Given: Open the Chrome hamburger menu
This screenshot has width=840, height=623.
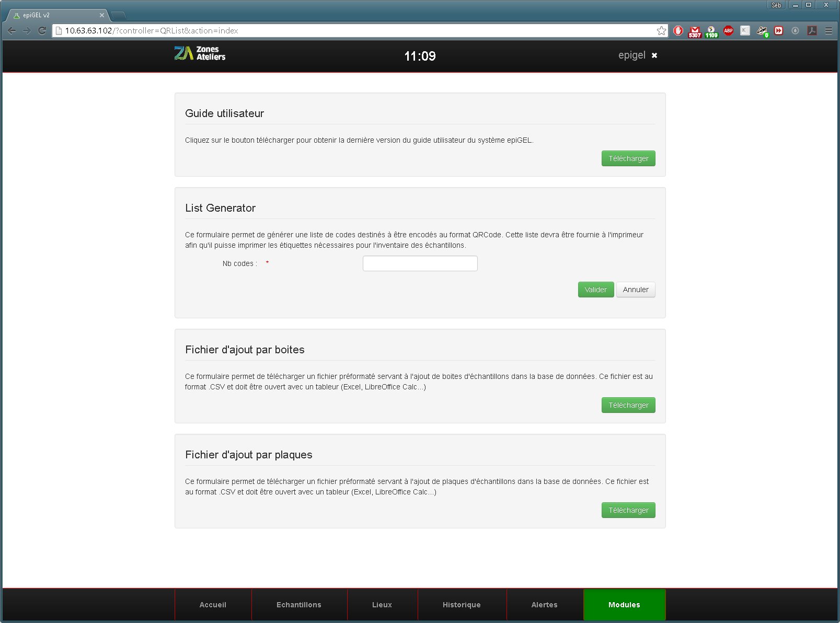Looking at the screenshot, I should point(829,31).
